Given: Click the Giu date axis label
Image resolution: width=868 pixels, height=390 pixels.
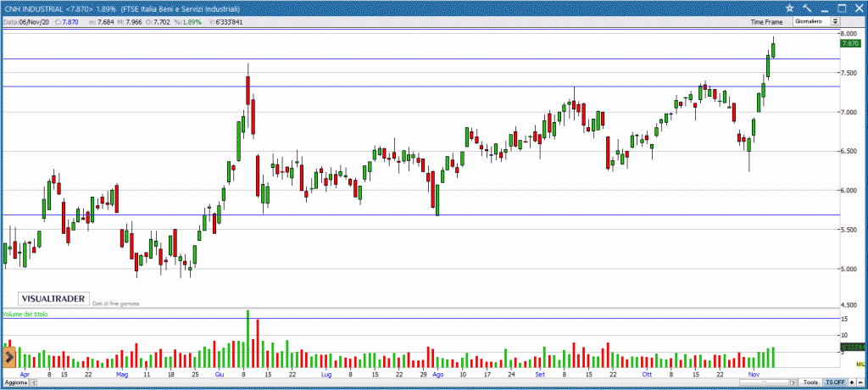Looking at the screenshot, I should pos(219,375).
